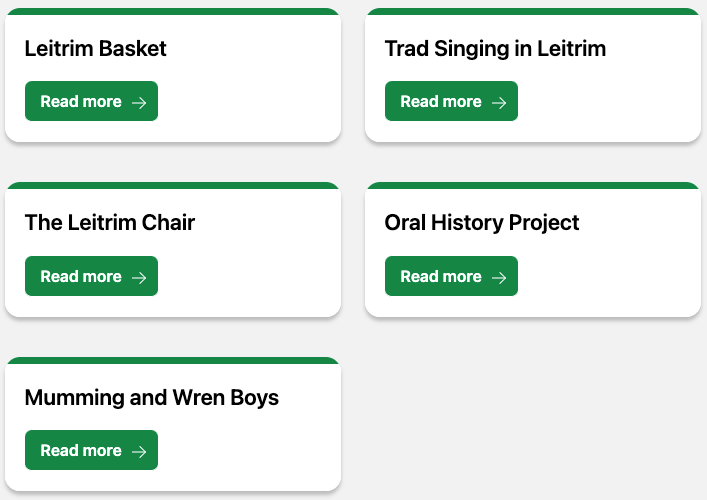Click the green top bar of Trad Singing card
The height and width of the screenshot is (500, 707).
pos(533,11)
